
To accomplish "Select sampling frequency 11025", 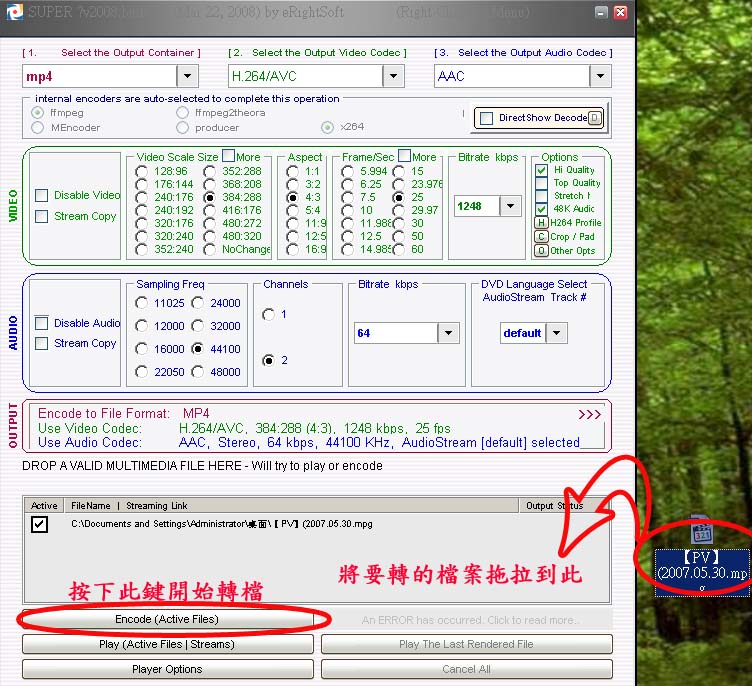I will pyautogui.click(x=141, y=303).
